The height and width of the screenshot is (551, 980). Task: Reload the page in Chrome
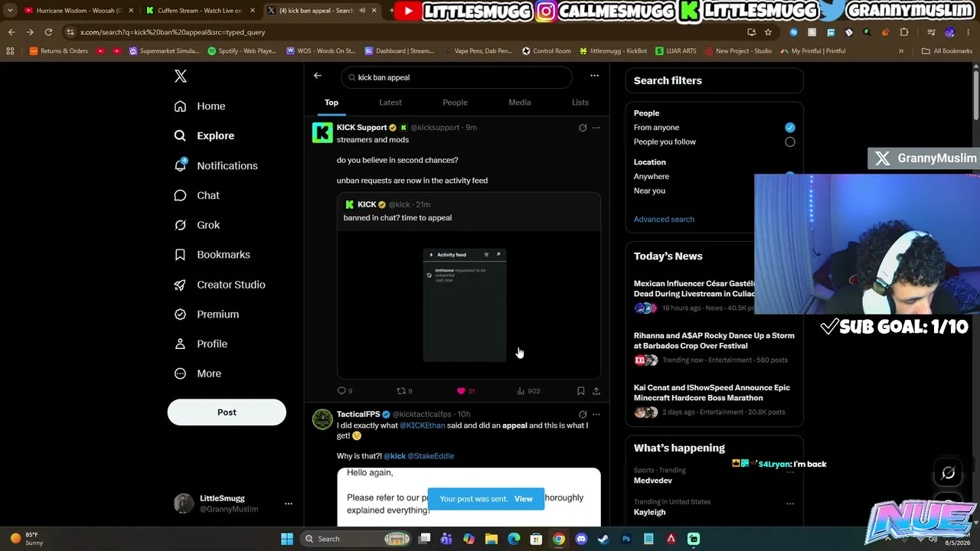[x=48, y=32]
